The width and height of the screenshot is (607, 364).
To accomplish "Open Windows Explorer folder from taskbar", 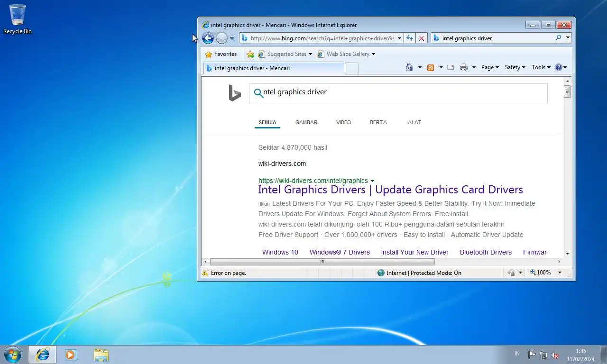I will (x=101, y=355).
